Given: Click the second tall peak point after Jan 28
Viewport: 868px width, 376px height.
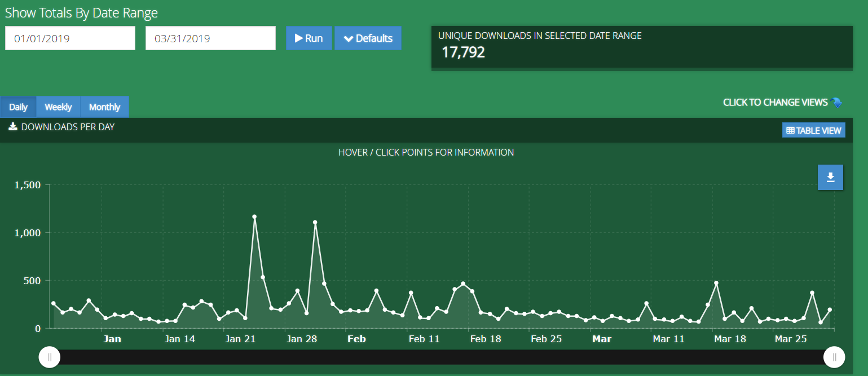Looking at the screenshot, I should coord(315,222).
